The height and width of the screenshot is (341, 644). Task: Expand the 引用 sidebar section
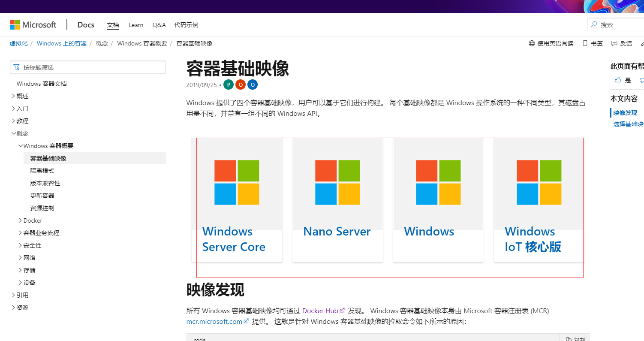pos(20,295)
